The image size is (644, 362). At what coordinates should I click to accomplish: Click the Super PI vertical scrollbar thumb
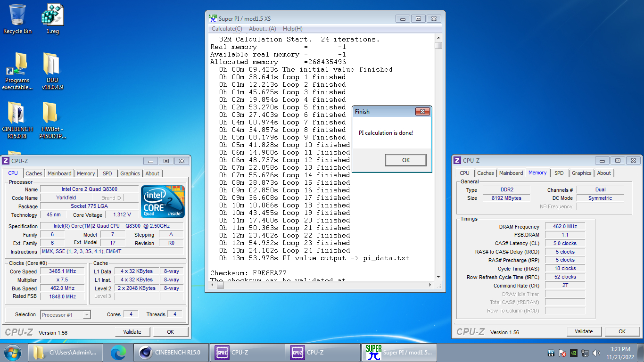pyautogui.click(x=438, y=45)
